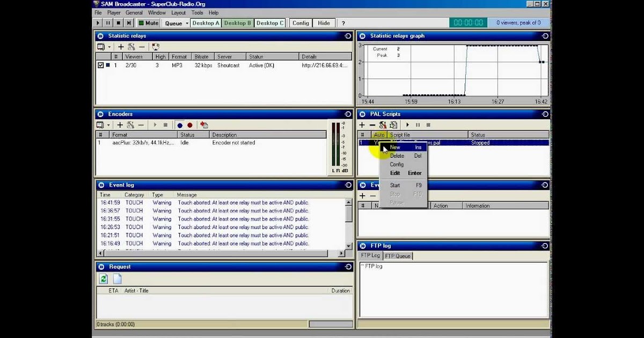Choose Edit in the context menu
This screenshot has width=644, height=338.
tap(404, 173)
